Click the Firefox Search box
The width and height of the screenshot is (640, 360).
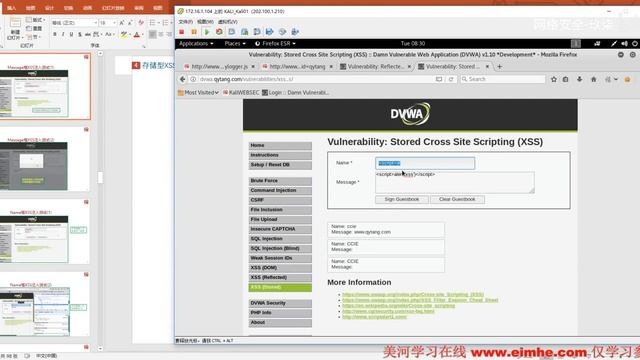pos(503,79)
